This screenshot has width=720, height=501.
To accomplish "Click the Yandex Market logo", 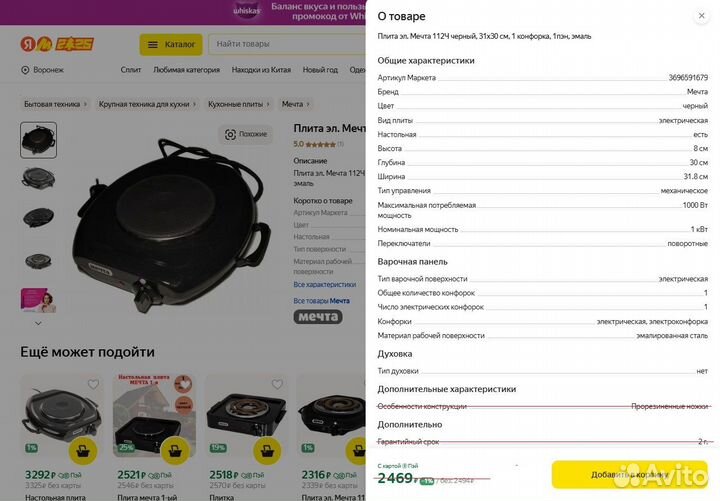I will click(57, 44).
